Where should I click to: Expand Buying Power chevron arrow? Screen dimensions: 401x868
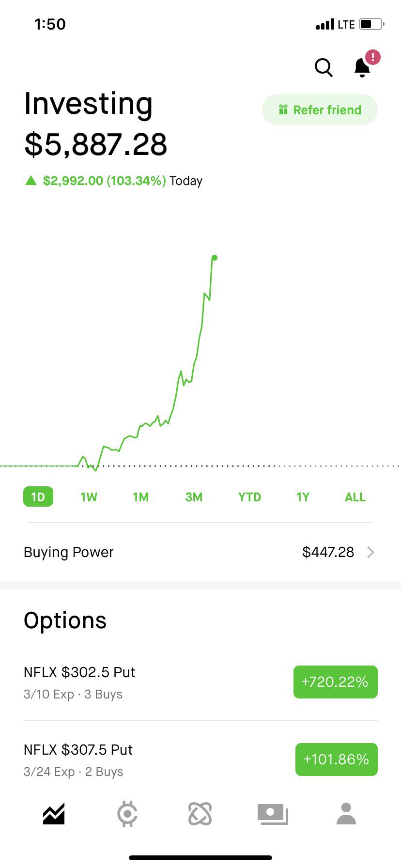coord(370,552)
